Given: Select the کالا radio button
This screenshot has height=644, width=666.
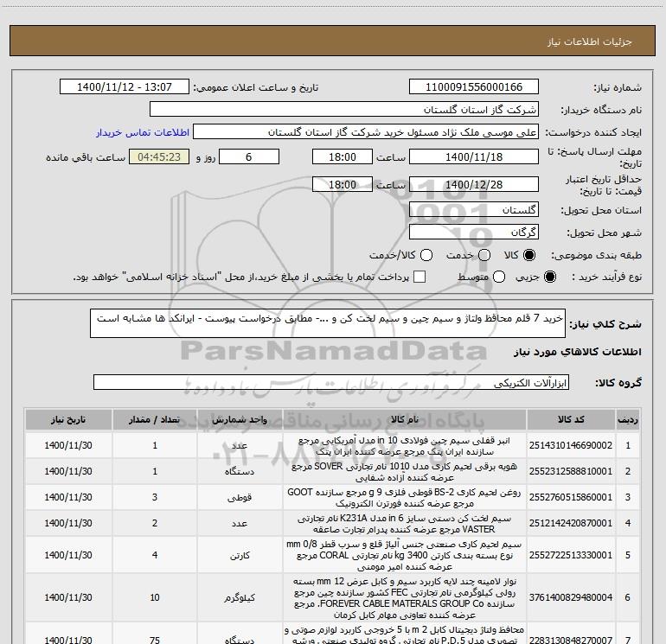Looking at the screenshot, I should click(x=529, y=255).
